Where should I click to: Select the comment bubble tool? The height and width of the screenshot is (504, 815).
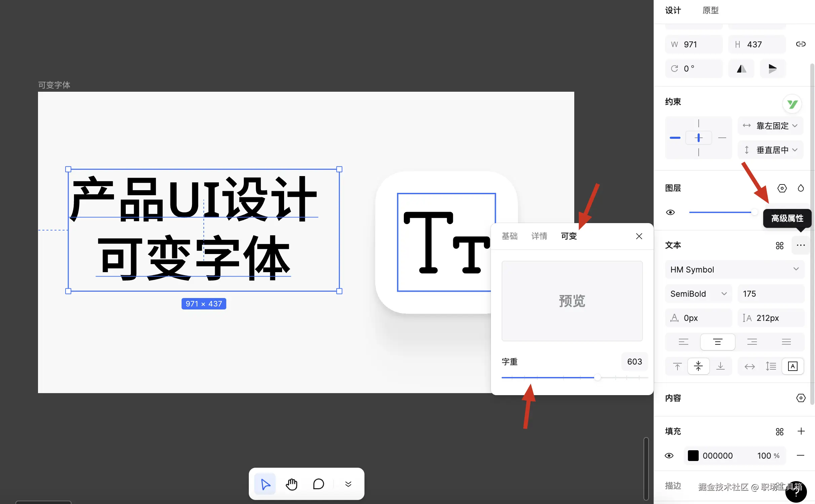[318, 484]
